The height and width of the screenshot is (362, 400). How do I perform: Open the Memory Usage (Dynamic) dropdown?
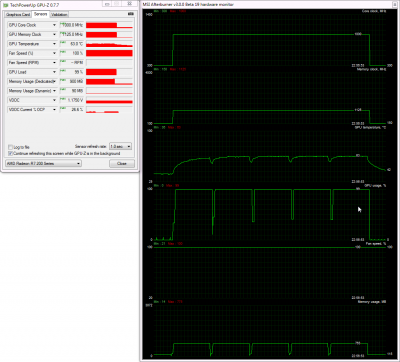(54, 91)
